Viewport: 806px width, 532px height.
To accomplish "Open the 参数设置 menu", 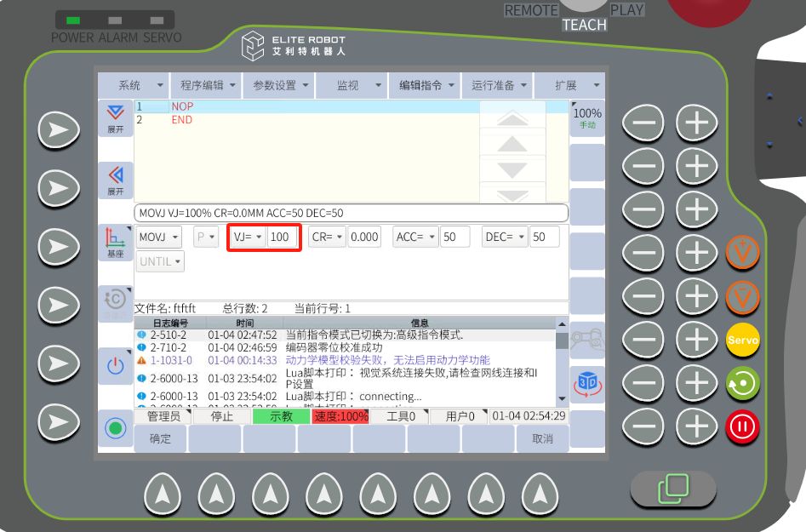I will pos(279,85).
